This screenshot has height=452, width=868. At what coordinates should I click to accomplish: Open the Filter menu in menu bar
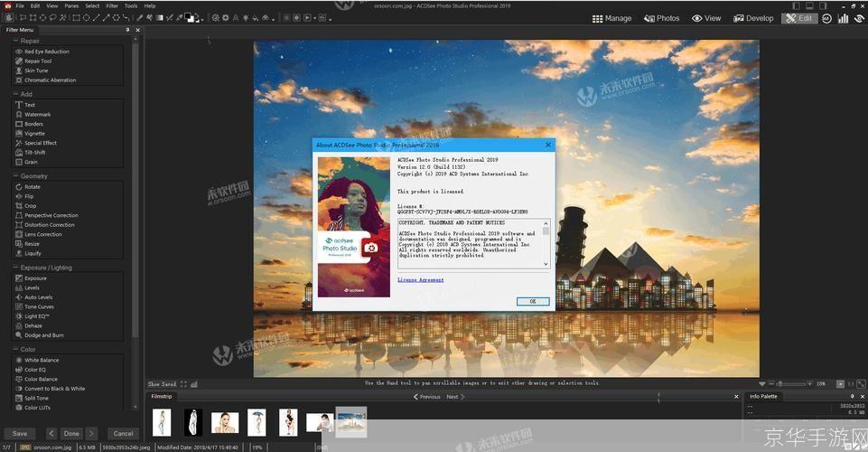pos(112,5)
